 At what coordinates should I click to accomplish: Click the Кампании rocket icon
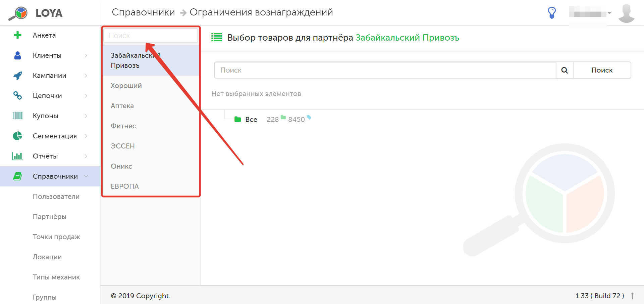(x=17, y=76)
